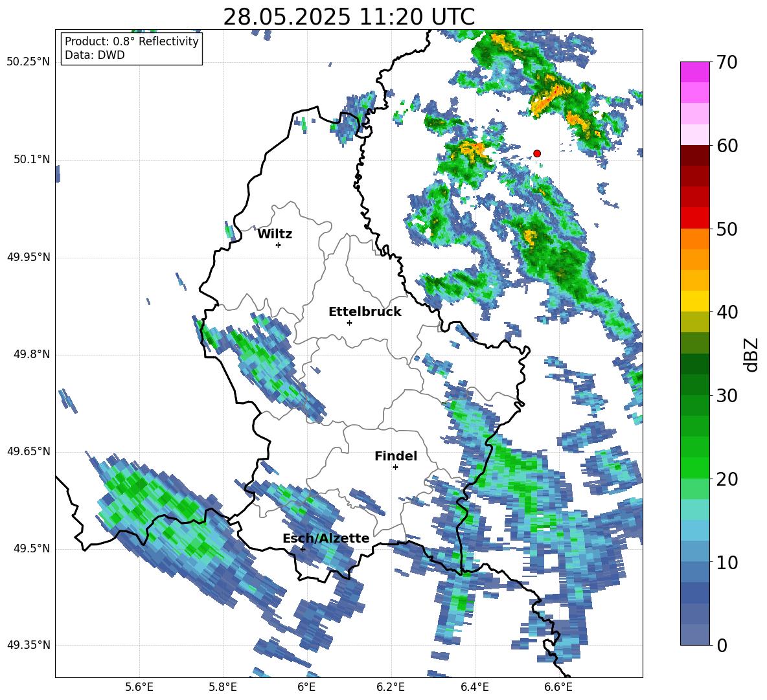Click the 49.35°N latitude label
Screen dimensions: 767x700
(x=29, y=645)
